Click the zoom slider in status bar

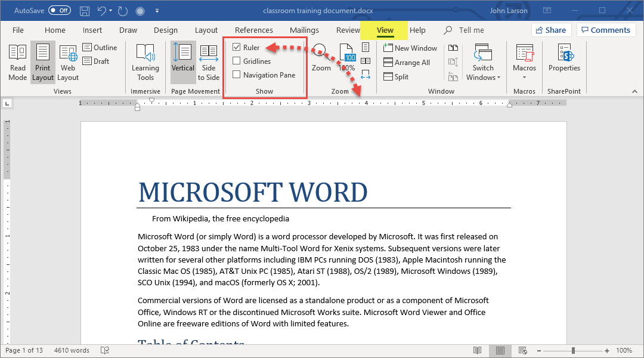click(x=573, y=350)
